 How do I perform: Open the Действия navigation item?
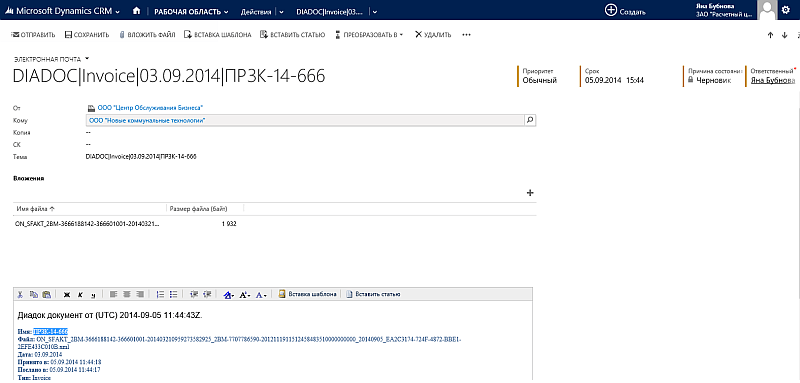point(256,12)
